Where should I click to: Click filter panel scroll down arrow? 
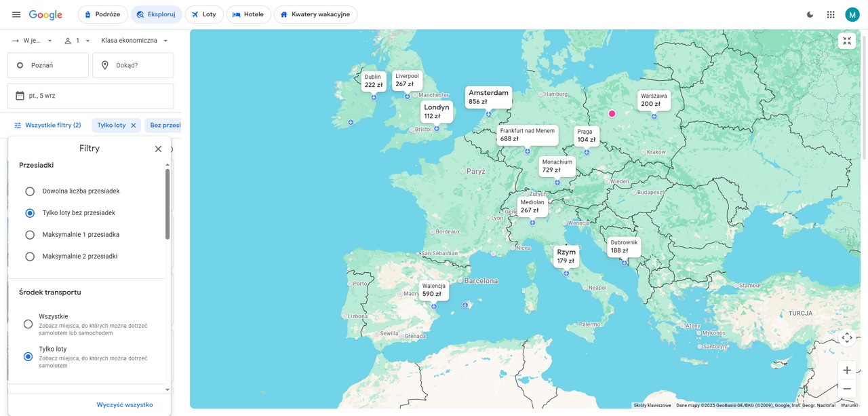(167, 390)
